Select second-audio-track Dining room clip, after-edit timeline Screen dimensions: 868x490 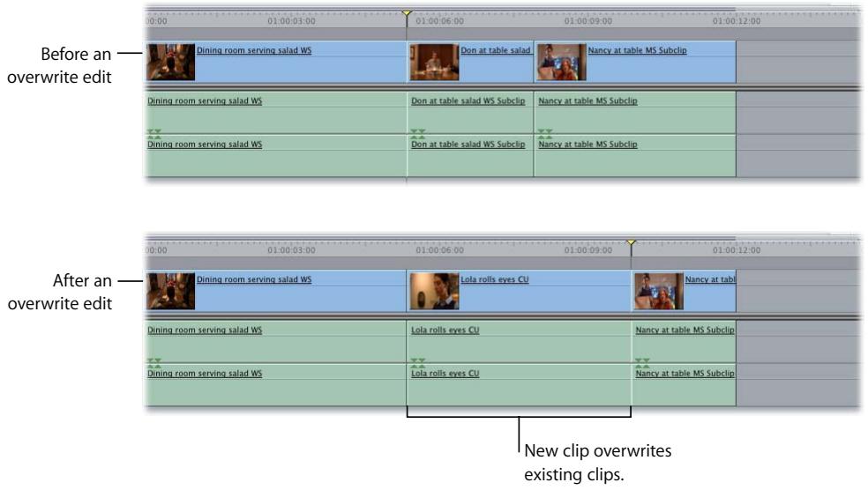(276, 385)
